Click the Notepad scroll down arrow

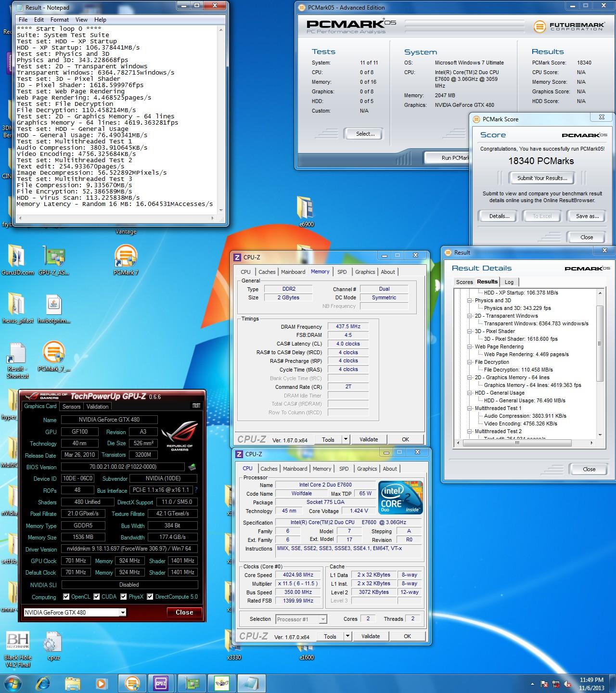(221, 210)
